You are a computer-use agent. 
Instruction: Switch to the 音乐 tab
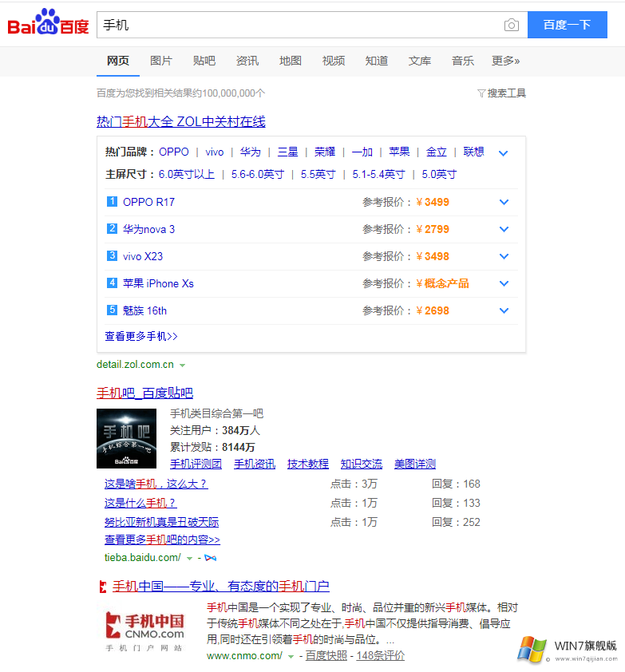coord(462,61)
